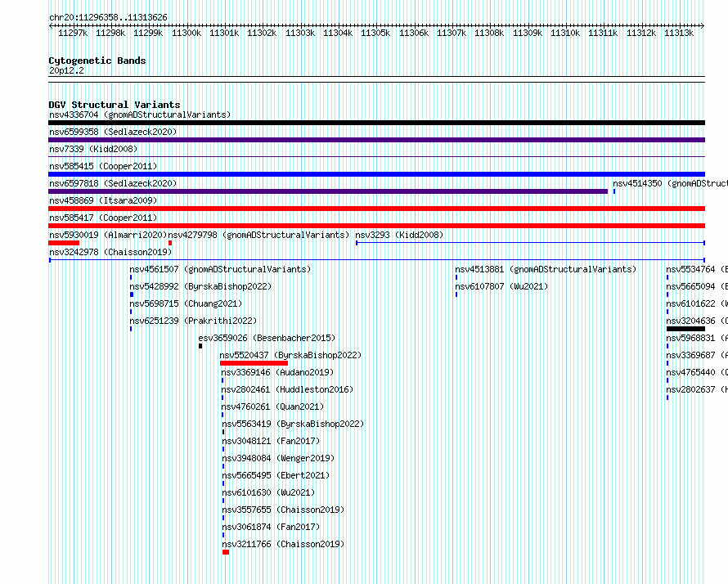Viewport: 728px width, 584px height.
Task: Click nsv5563419 (ByrskaBishop2022) label
Action: click(x=293, y=424)
